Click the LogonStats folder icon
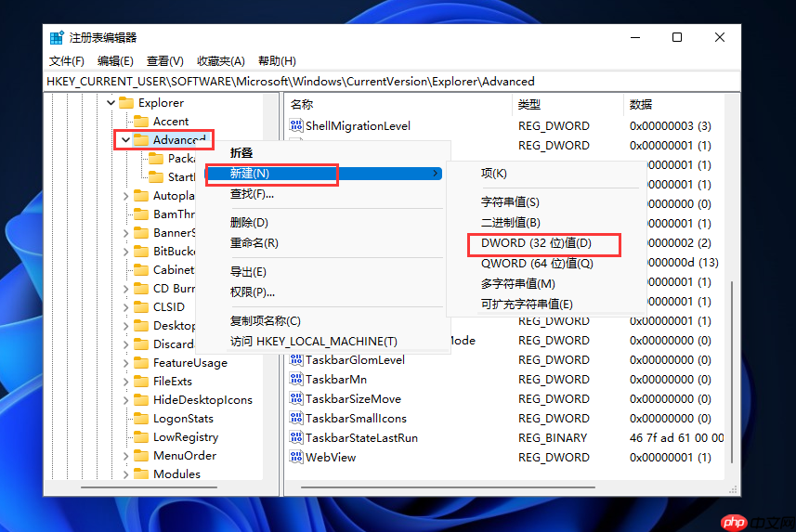 (x=140, y=419)
